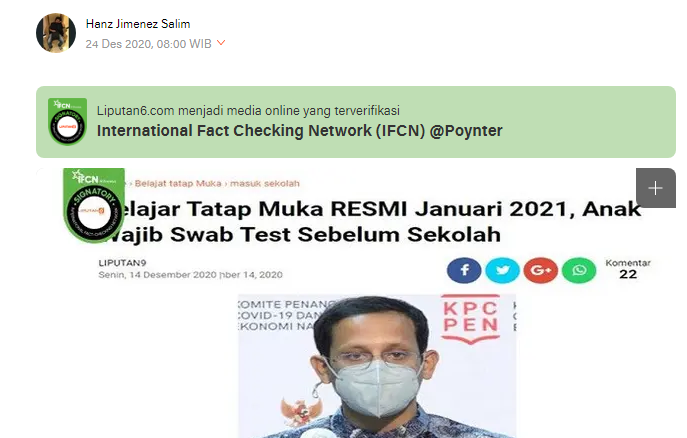Image resolution: width=687 pixels, height=438 pixels.
Task: Expand image with plus button
Action: (x=655, y=188)
